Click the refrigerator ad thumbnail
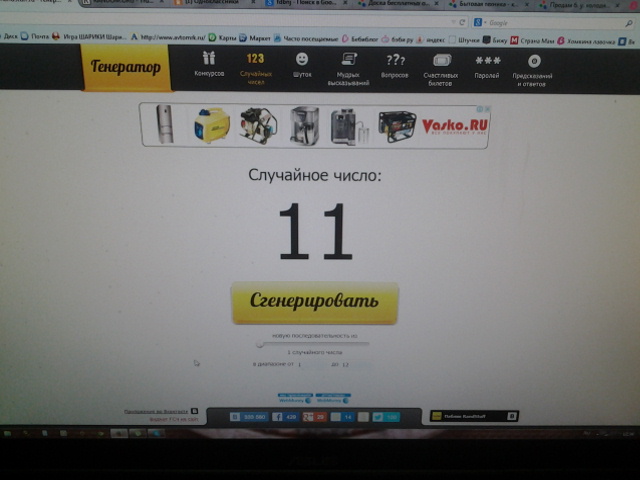This screenshot has height=480, width=640. coord(165,124)
